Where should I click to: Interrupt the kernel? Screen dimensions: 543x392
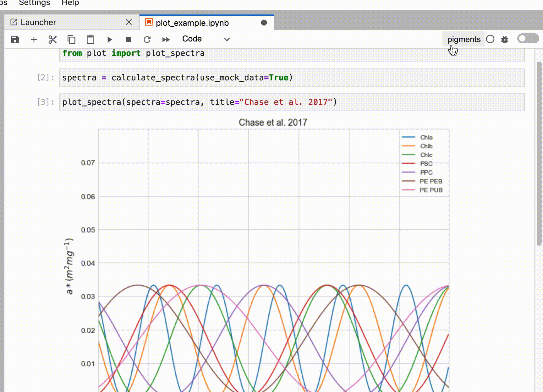pyautogui.click(x=128, y=39)
